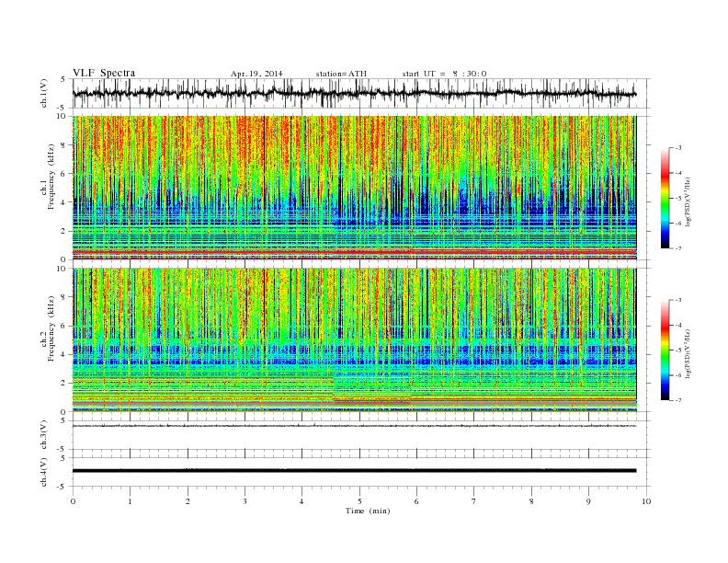Image resolution: width=728 pixels, height=563 pixels.
Task: Click the time axis tick label "4"
Action: pos(301,501)
